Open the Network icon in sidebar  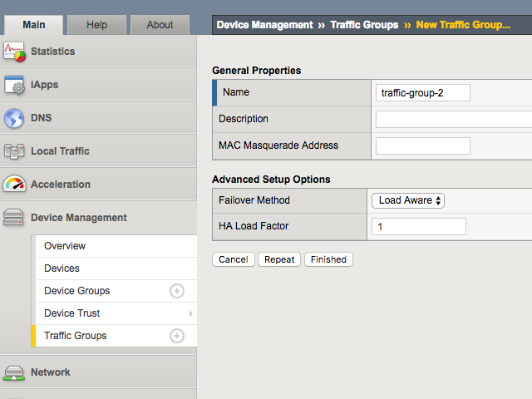point(14,372)
